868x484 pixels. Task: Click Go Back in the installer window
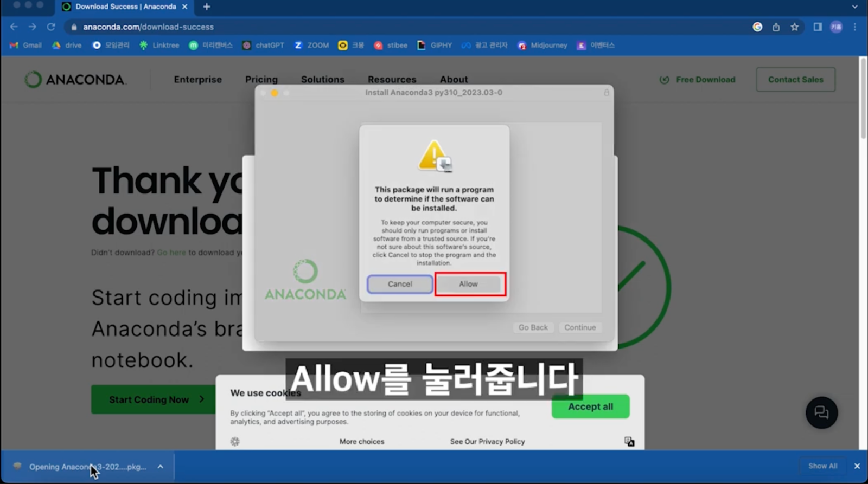coord(533,327)
